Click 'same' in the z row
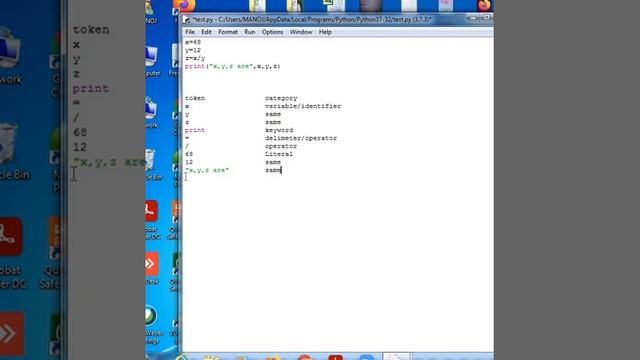This screenshot has height=360, width=640. click(x=273, y=122)
